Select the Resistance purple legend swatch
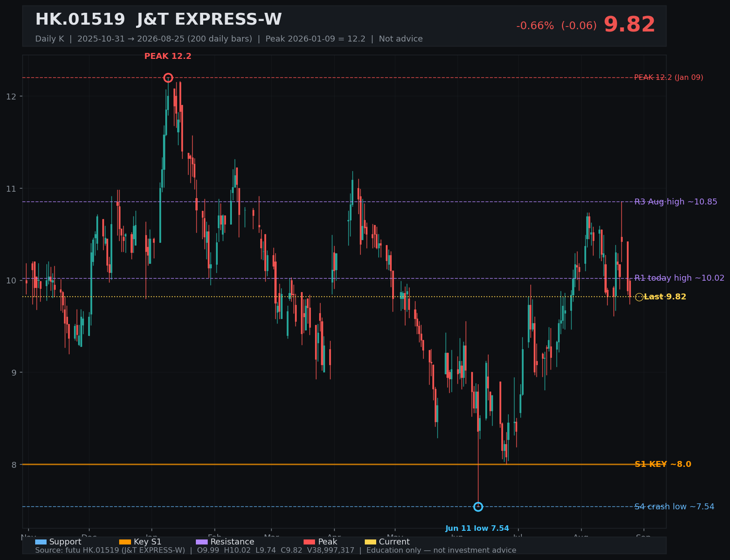730x560 pixels. pos(202,542)
